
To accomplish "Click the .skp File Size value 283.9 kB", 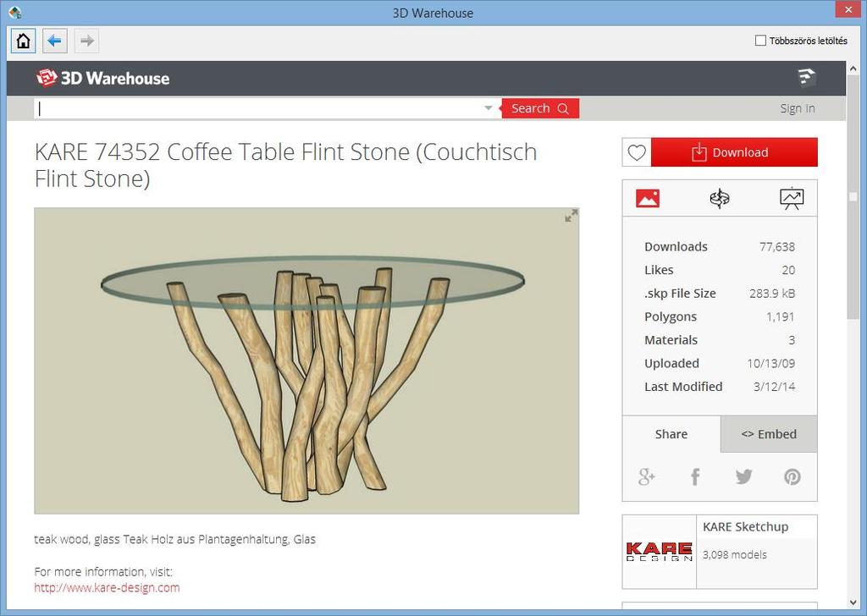I will 772,294.
